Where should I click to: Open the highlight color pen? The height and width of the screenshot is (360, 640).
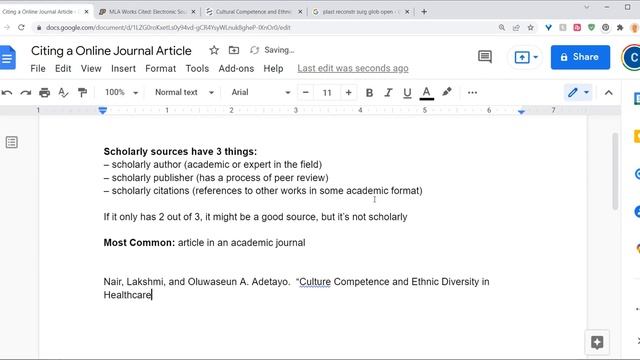pyautogui.click(x=447, y=92)
